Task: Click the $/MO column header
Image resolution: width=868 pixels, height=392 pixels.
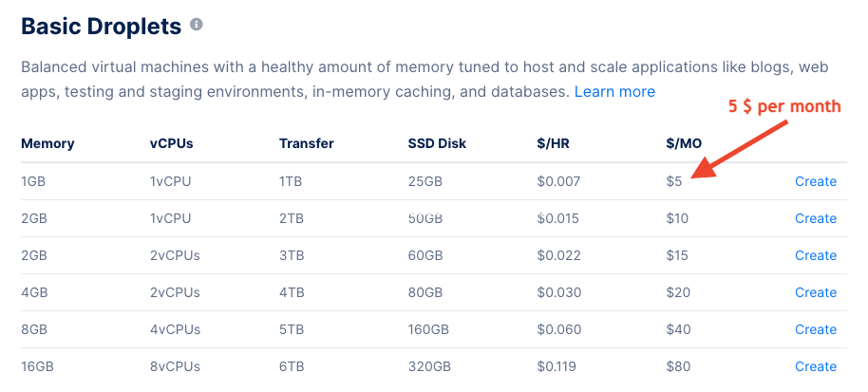Action: click(684, 143)
